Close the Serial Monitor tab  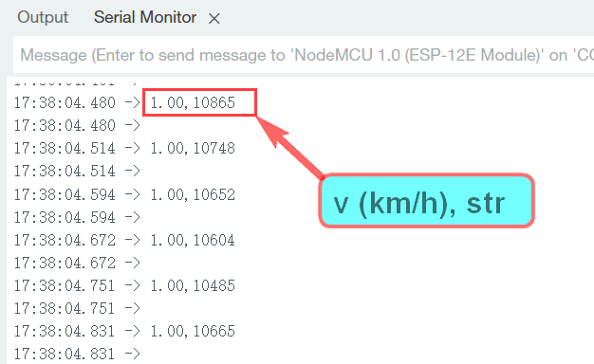214,19
